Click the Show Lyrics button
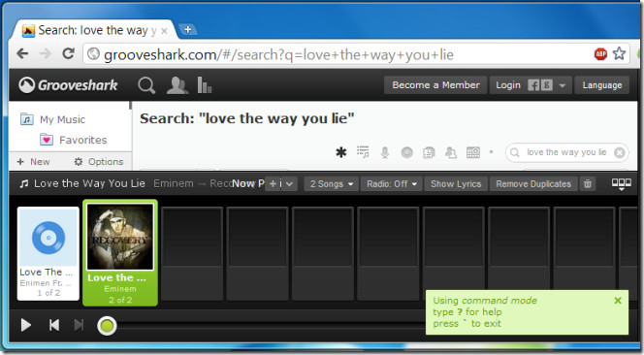Screen dimensions: 644x355 coord(456,183)
